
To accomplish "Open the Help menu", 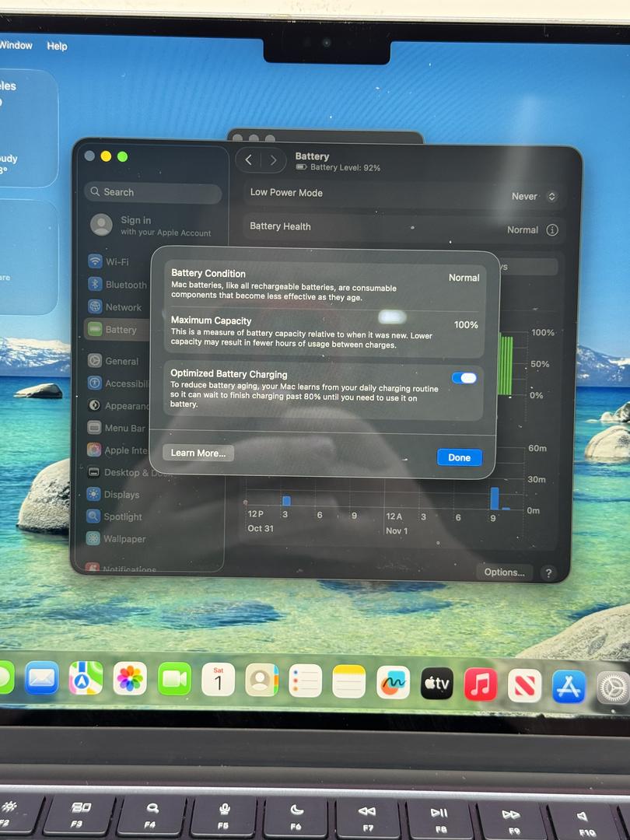I will [x=57, y=46].
